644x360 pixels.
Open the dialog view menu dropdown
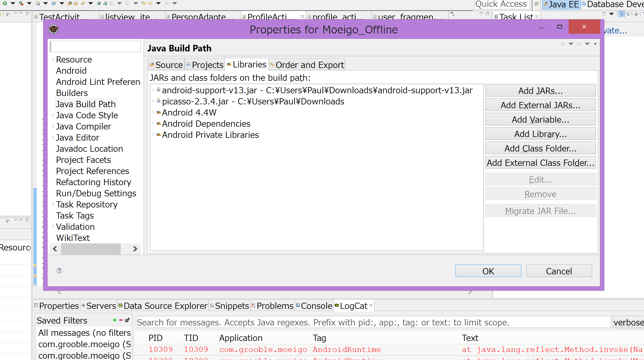(595, 44)
